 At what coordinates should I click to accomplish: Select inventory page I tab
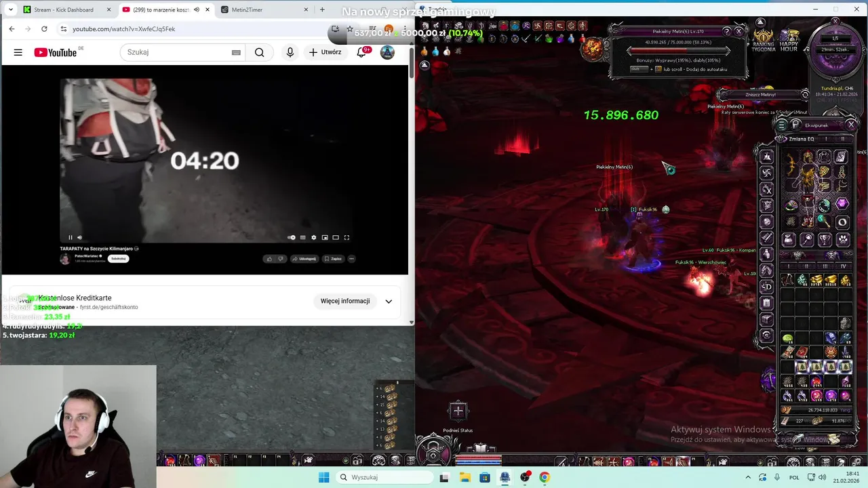pos(788,266)
